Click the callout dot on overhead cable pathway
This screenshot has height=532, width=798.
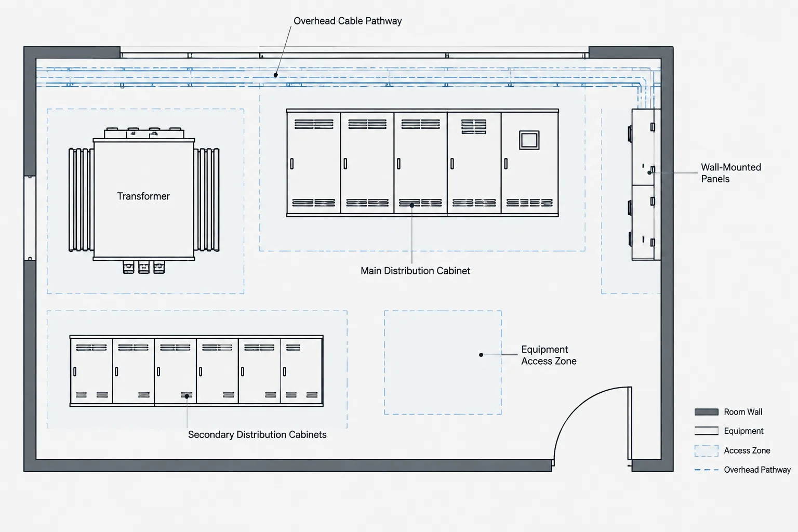(x=276, y=75)
